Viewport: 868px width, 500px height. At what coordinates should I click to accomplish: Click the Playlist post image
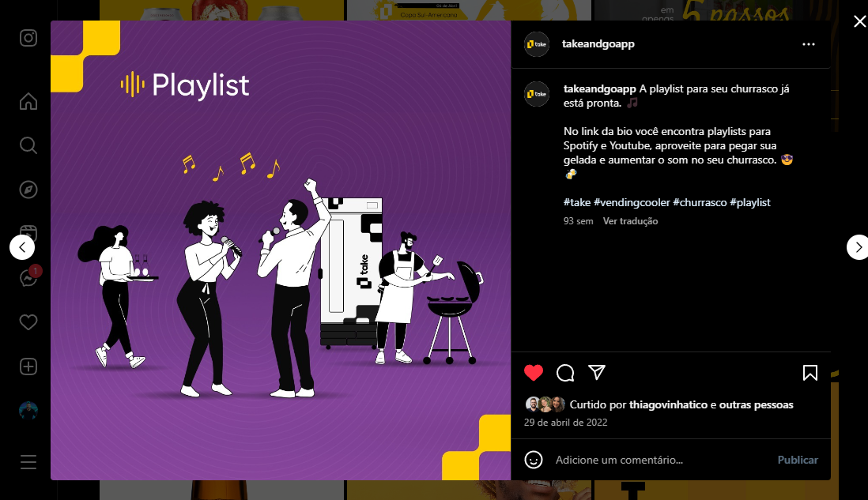tap(281, 250)
